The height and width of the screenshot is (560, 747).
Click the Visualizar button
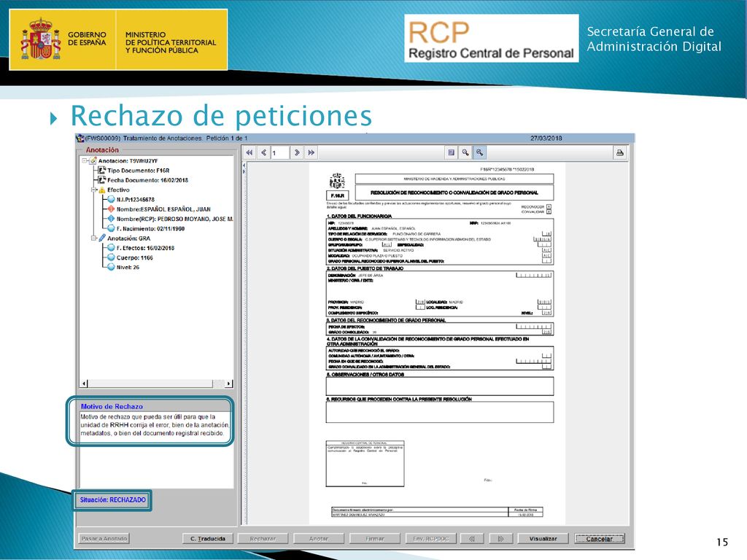click(x=543, y=539)
